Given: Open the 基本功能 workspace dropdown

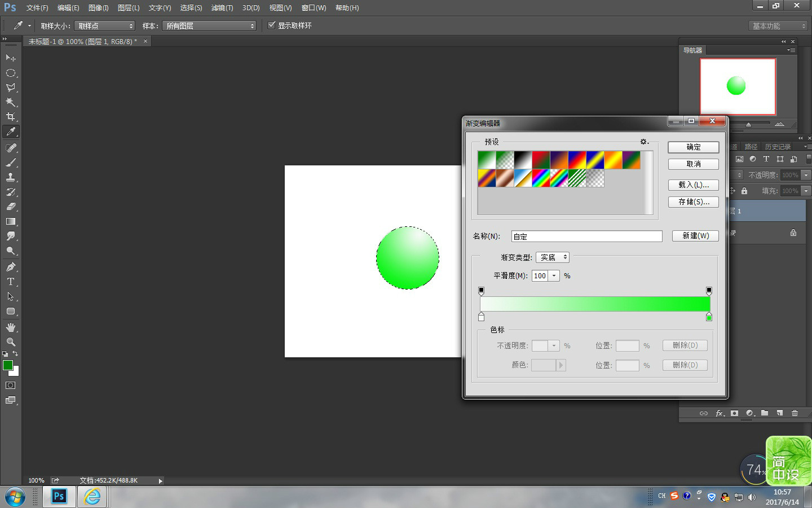Looking at the screenshot, I should coord(778,26).
